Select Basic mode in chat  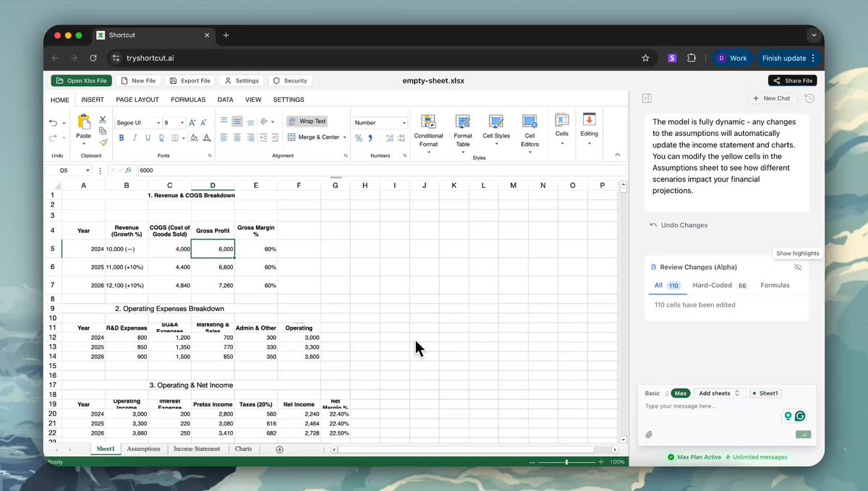coord(652,393)
